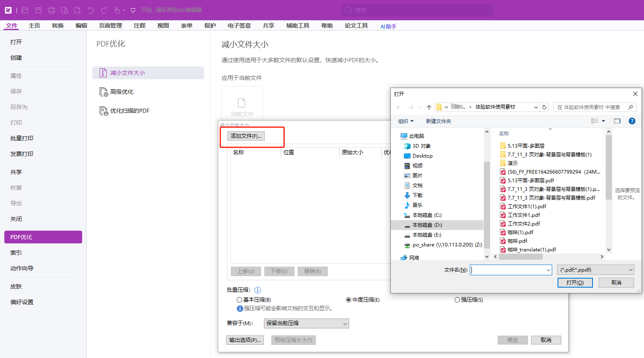Click the batch compression info icon

tap(258, 290)
